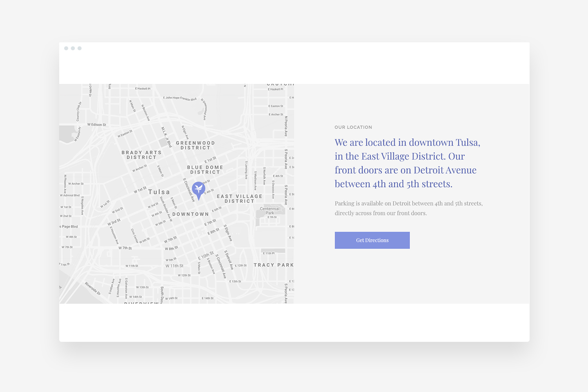
Task: Select the Greenwood District map label
Action: (195, 145)
